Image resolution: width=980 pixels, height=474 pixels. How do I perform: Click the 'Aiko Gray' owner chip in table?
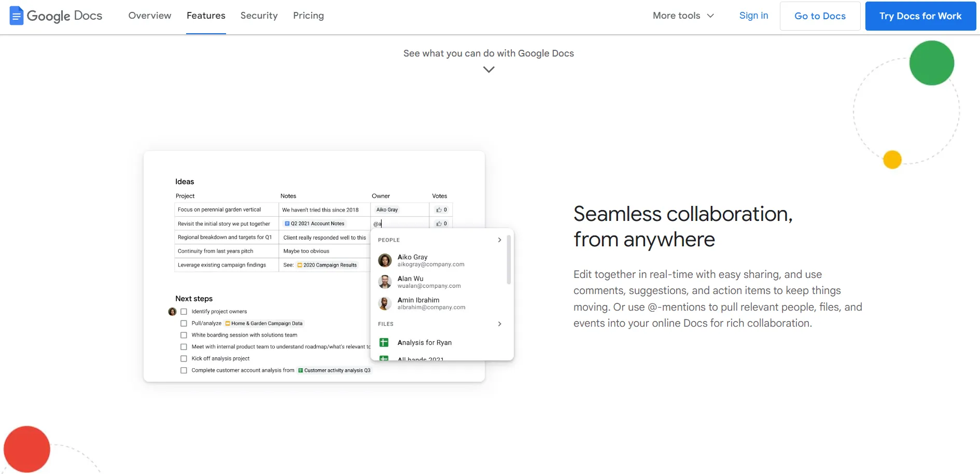387,210
